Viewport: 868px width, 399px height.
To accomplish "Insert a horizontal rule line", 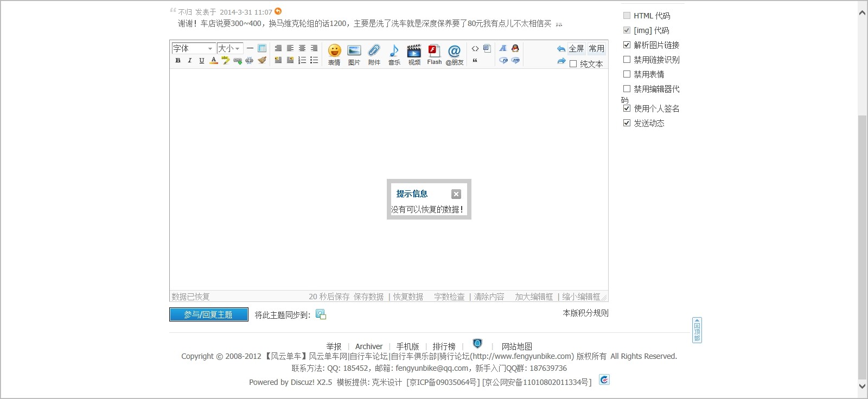I will [x=250, y=48].
